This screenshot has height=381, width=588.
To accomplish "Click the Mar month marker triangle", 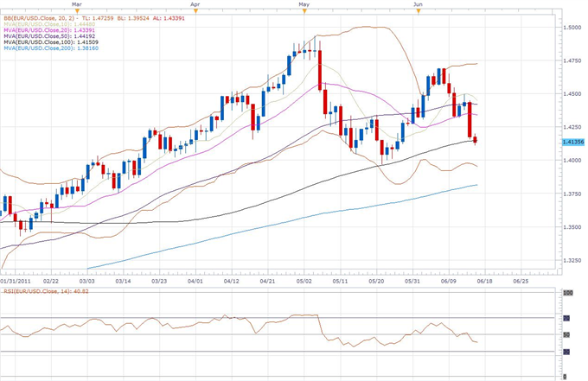I will tap(77, 11).
